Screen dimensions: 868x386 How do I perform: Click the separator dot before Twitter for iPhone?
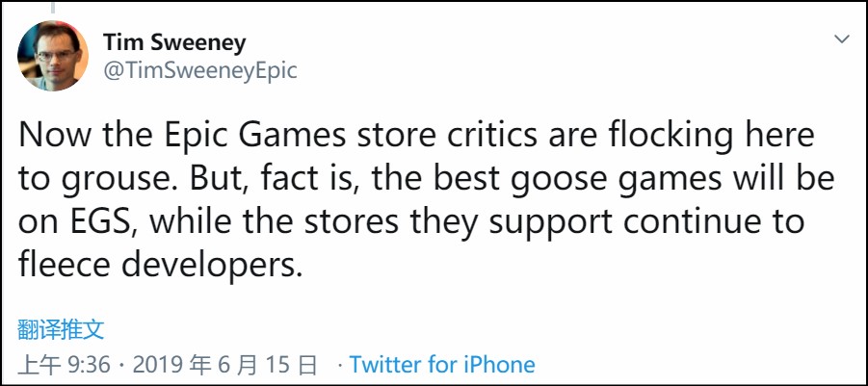(339, 366)
